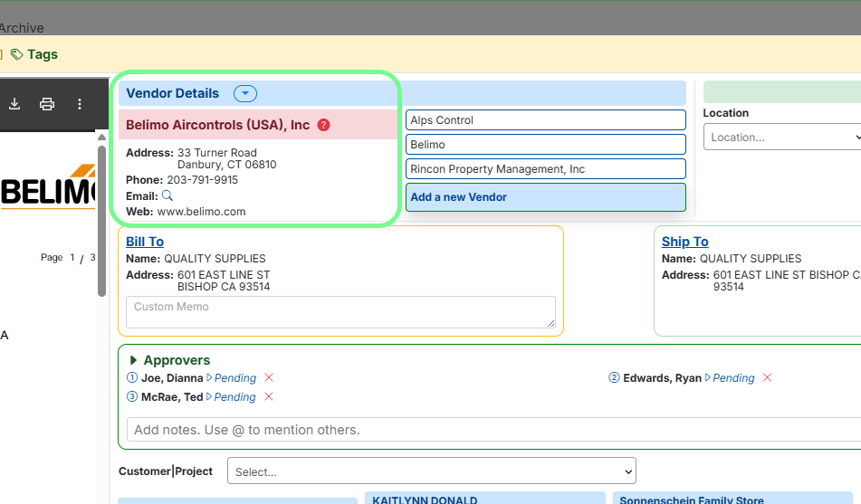Remove approver Edwards, Ryan
The width and height of the screenshot is (861, 504).
click(x=768, y=377)
